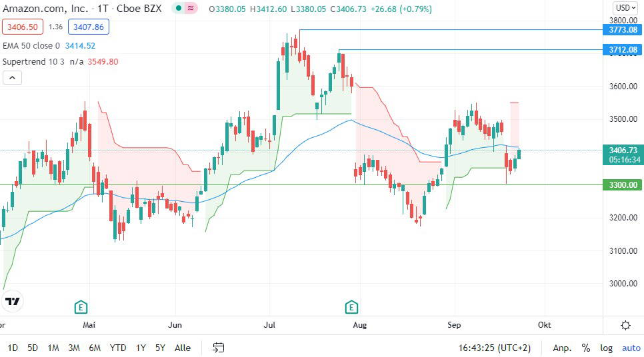Toggle percent scale mode
The height and width of the screenshot is (357, 644).
pyautogui.click(x=586, y=348)
